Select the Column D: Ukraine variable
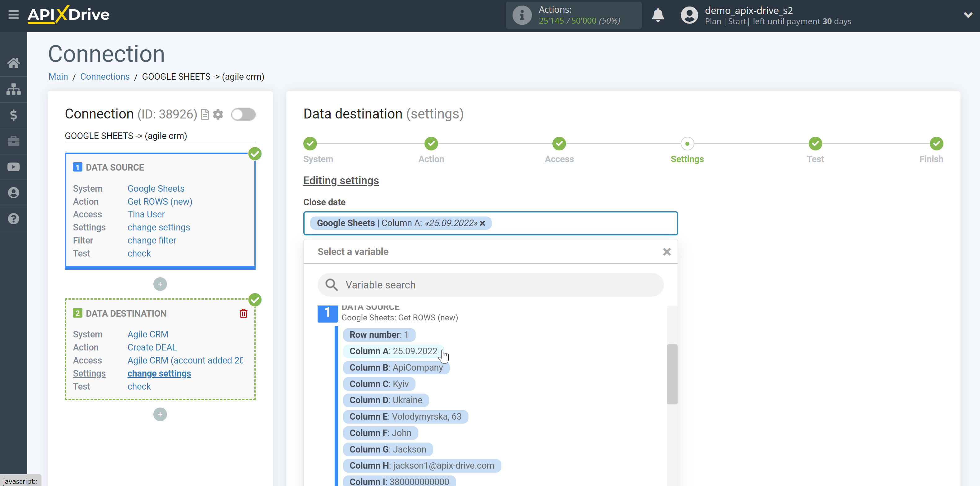Image resolution: width=980 pixels, height=486 pixels. 386,400
